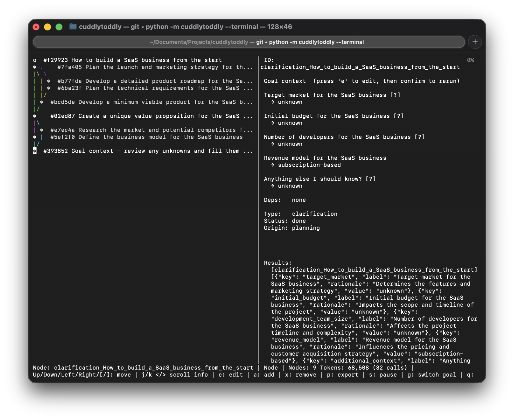Click 'Initial budget for the SaaS business [?]' field
This screenshot has height=420, width=514.
(334, 116)
